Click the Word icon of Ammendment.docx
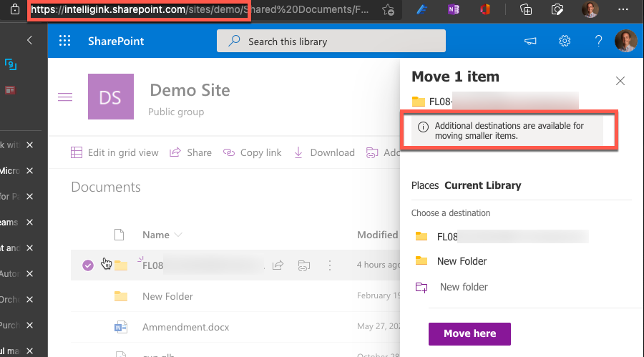The image size is (644, 357). pos(121,327)
